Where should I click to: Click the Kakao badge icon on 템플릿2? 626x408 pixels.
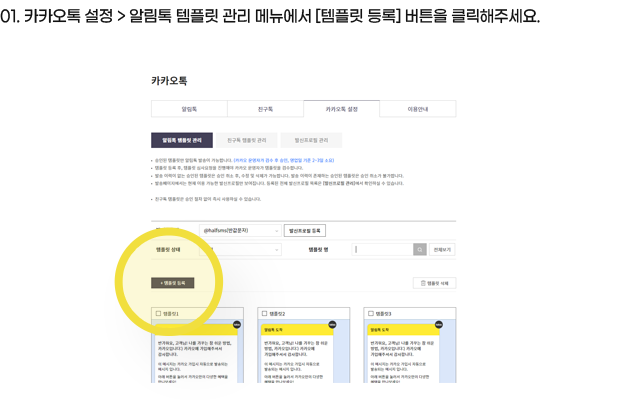coord(332,325)
